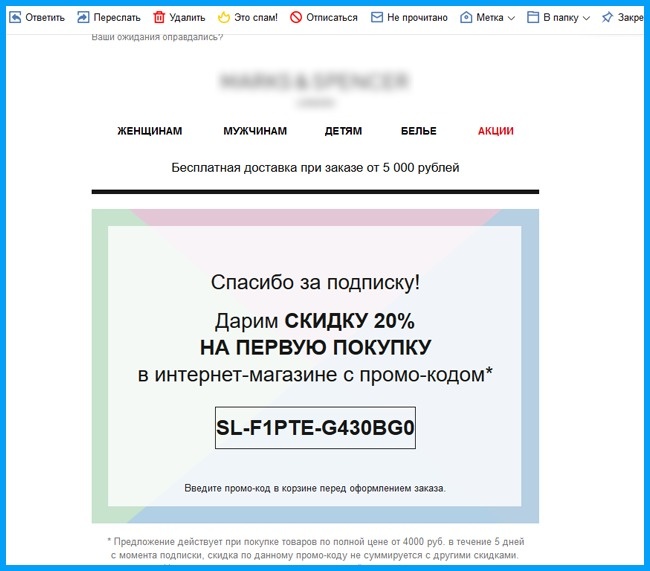
Task: Click the Reply (Ответить) arrow icon
Action: tap(14, 17)
